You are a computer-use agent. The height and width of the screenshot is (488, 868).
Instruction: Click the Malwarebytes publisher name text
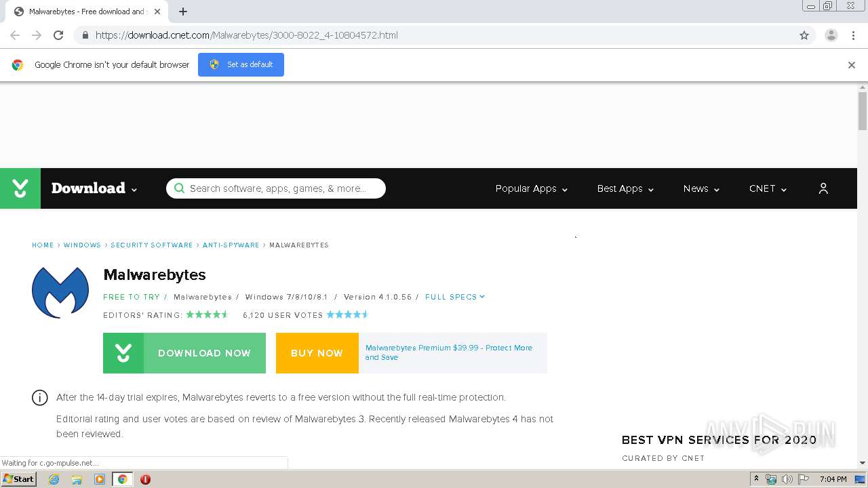203,297
